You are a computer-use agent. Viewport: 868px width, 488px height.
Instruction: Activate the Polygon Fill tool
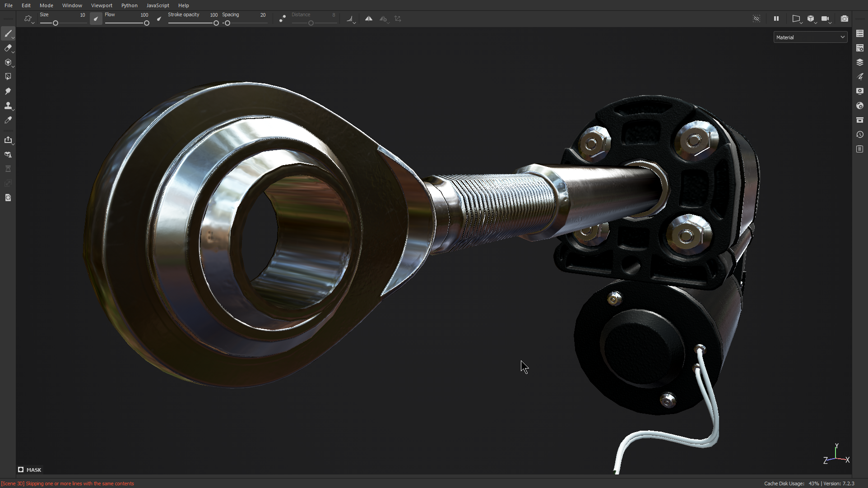pyautogui.click(x=8, y=76)
